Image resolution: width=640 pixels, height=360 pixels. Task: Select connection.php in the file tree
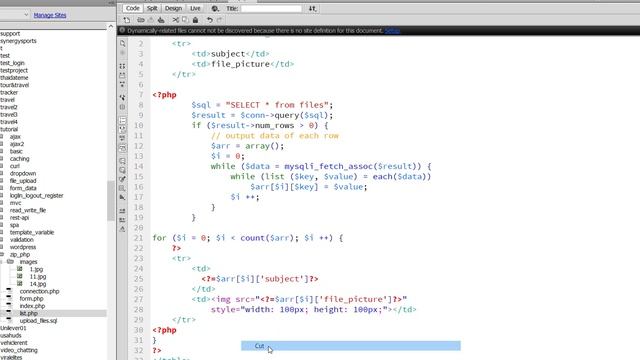point(40,291)
